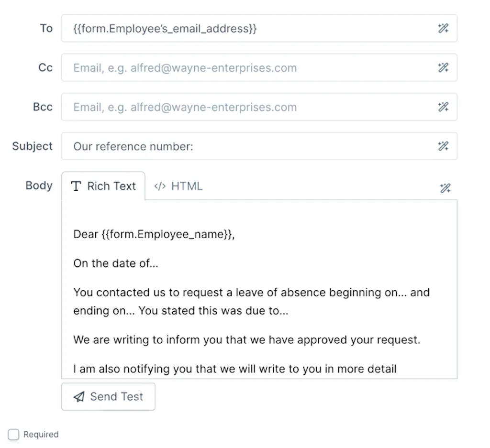Viewport: 490px width, 448px height.
Task: Click the Required checkbox label text
Action: tap(41, 434)
